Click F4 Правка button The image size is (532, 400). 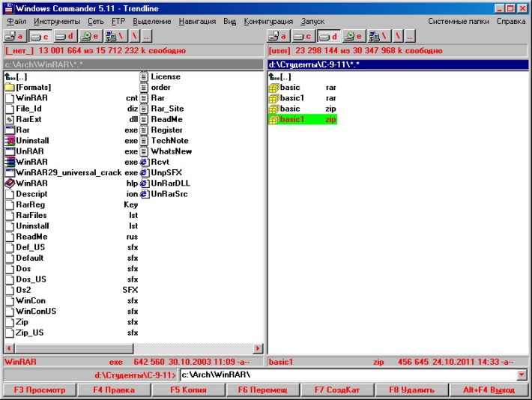[x=114, y=390]
